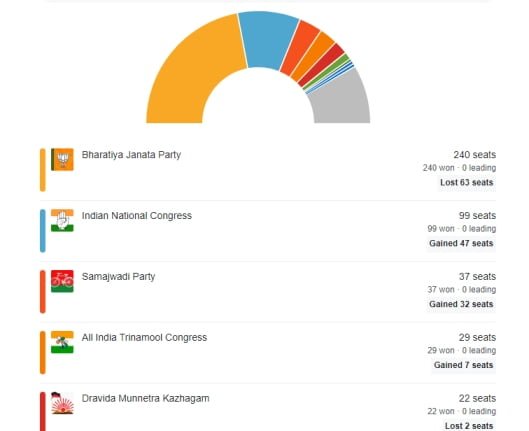Select the blue Congress chart segment

click(x=268, y=39)
